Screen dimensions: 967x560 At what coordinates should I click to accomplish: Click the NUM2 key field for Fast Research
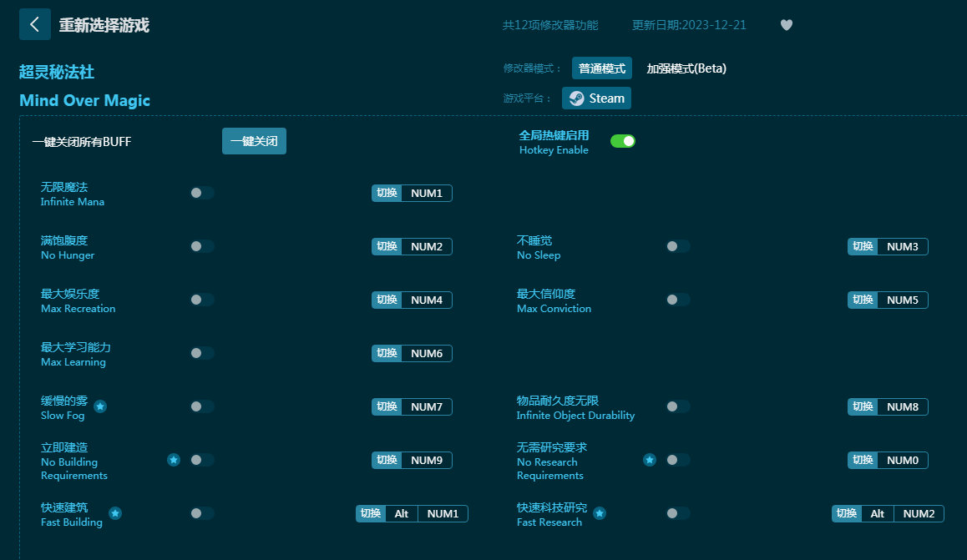(919, 513)
